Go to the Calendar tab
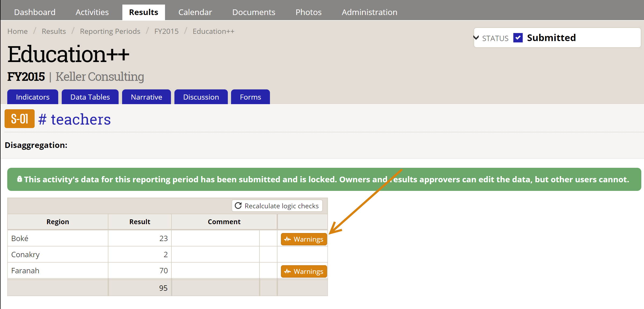Image resolution: width=644 pixels, height=309 pixels. coord(195,12)
